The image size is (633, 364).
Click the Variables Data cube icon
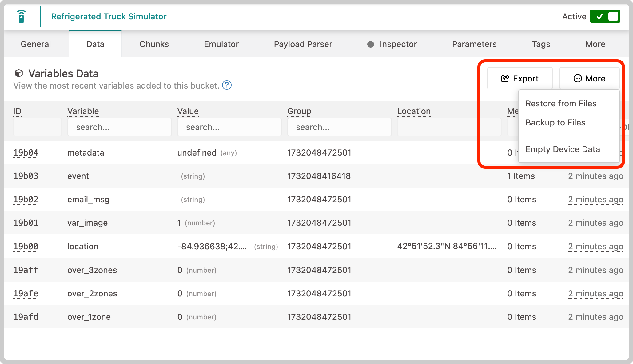(x=19, y=73)
